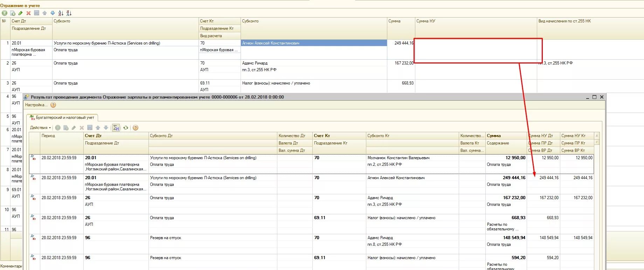Move row down with the blue arrow
The width and height of the screenshot is (644, 270).
(53, 13)
